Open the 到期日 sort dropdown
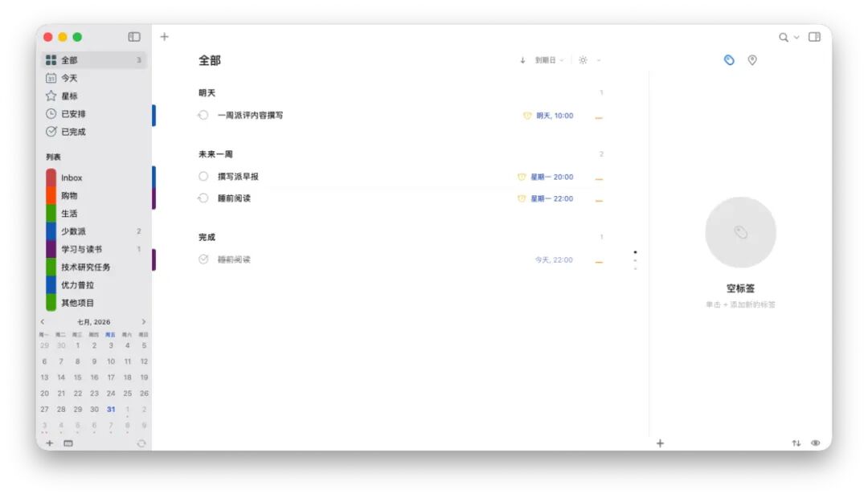 pyautogui.click(x=549, y=60)
